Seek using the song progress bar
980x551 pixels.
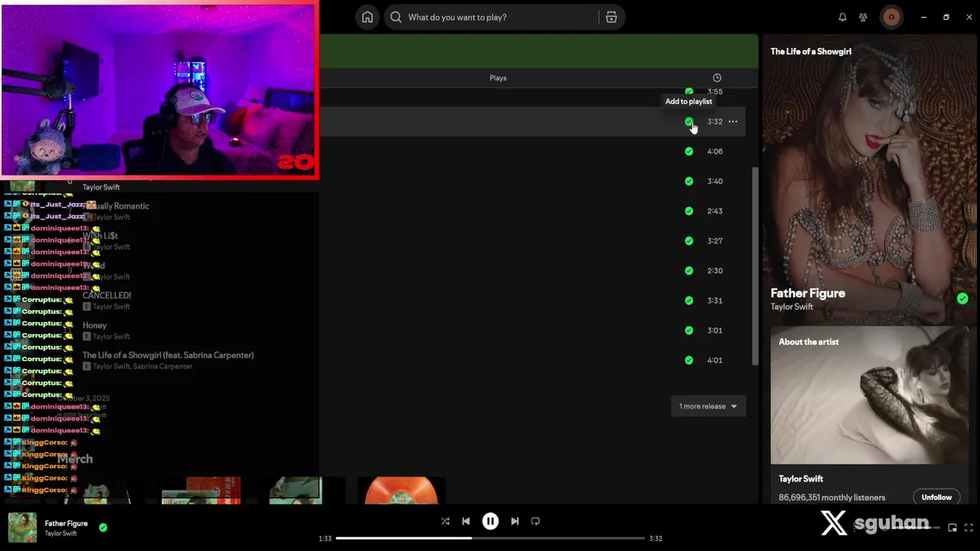(x=490, y=538)
